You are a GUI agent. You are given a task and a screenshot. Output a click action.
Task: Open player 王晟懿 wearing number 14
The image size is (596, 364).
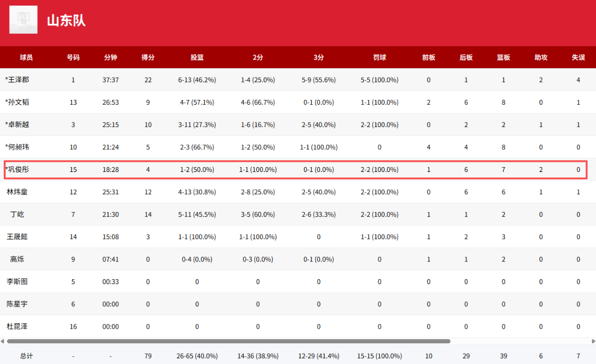[17, 236]
